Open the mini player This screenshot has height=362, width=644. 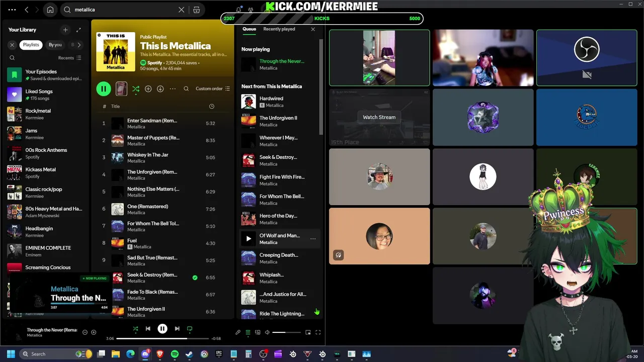(x=308, y=332)
